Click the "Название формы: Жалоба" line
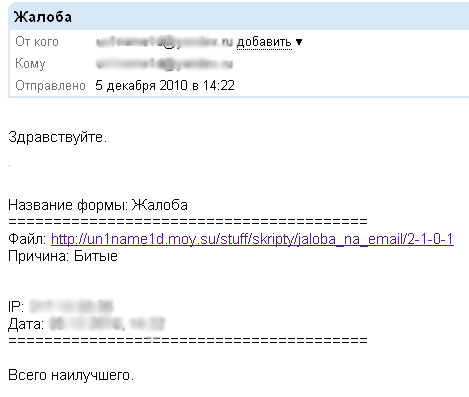The width and height of the screenshot is (469, 397). 98,205
